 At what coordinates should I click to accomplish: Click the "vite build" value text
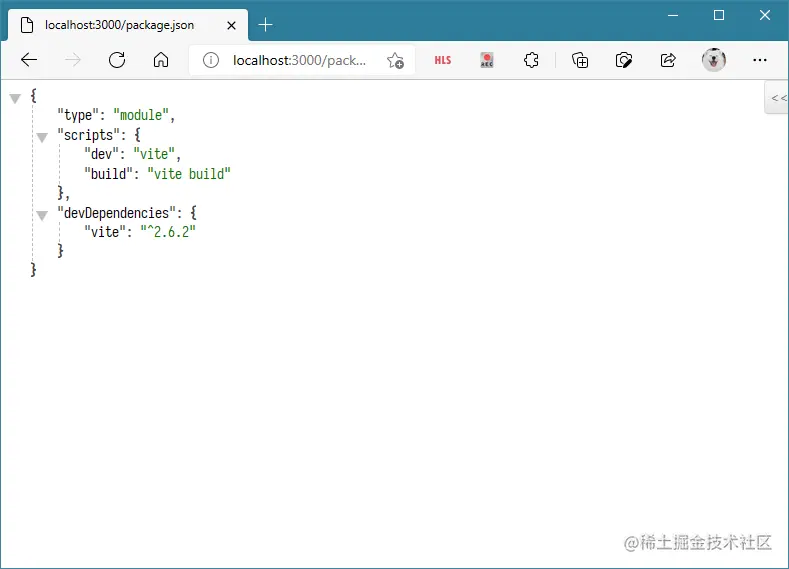point(189,174)
